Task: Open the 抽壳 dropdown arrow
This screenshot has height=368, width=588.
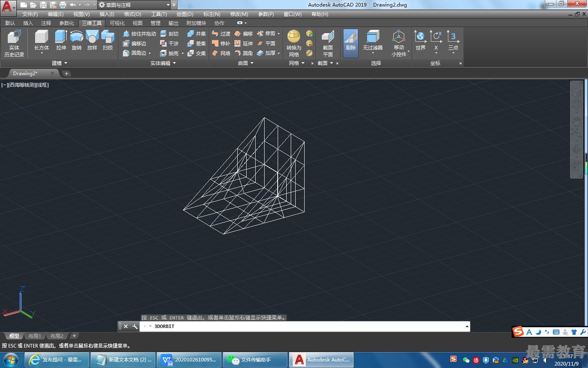Action: [x=183, y=53]
